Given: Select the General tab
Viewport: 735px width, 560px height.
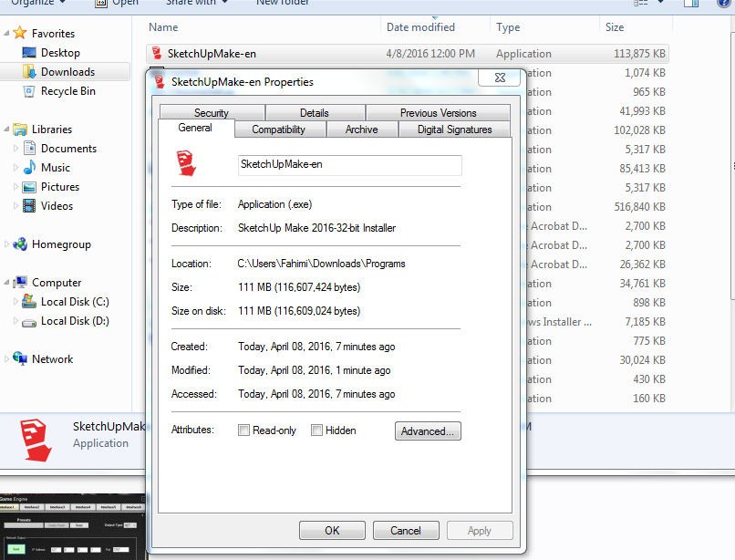Looking at the screenshot, I should [x=195, y=128].
